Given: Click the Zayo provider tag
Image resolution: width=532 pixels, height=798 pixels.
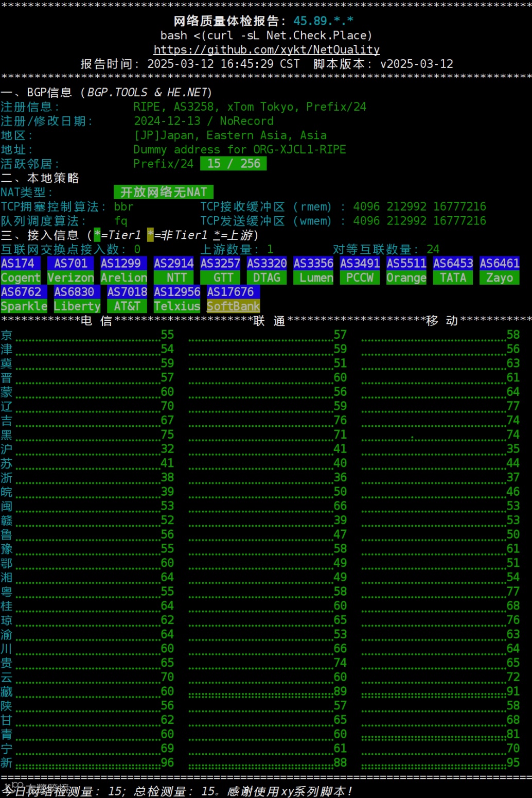Looking at the screenshot, I should click(500, 278).
